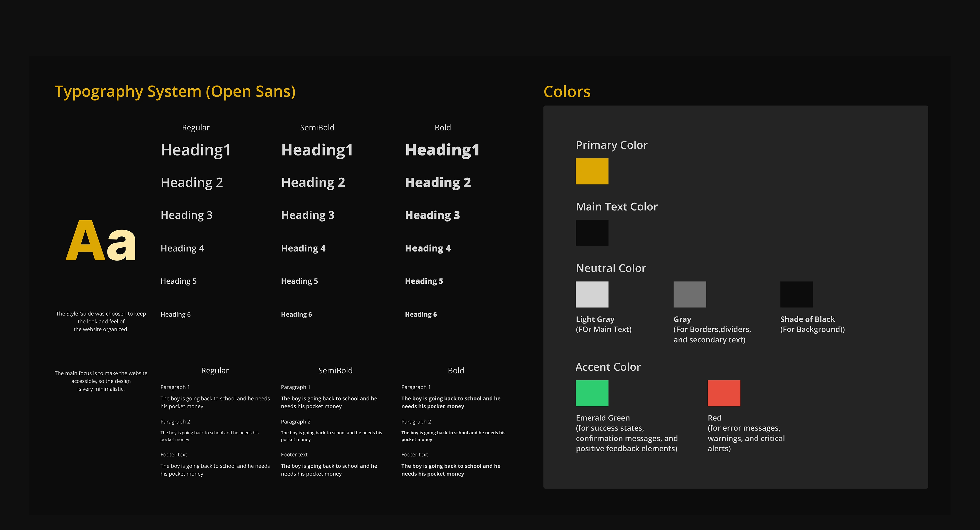Image resolution: width=980 pixels, height=530 pixels.
Task: Select the Shade of Black swatch
Action: point(796,294)
